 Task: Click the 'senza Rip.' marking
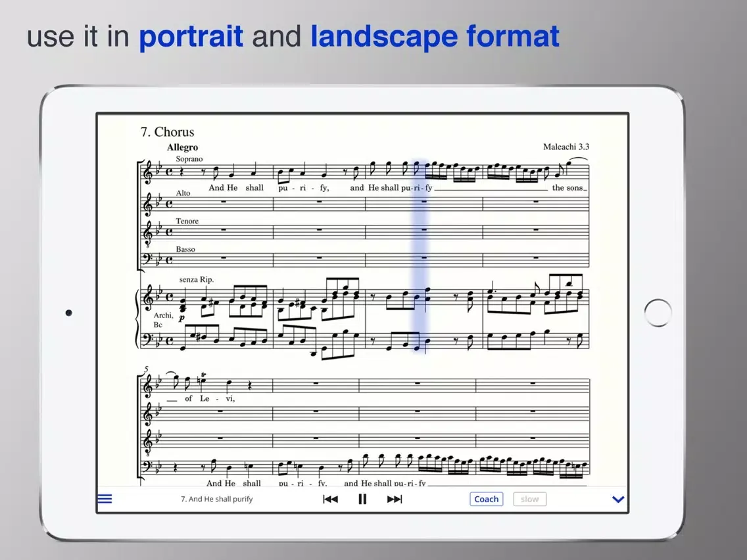pyautogui.click(x=196, y=279)
